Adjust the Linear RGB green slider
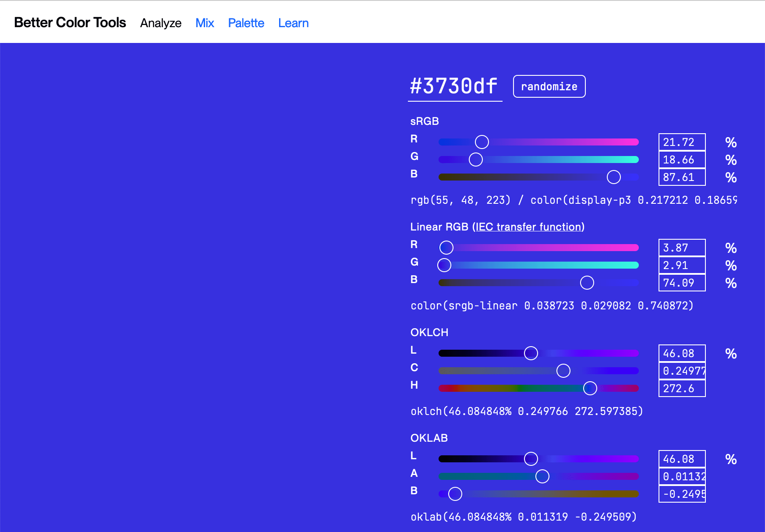This screenshot has width=765, height=532. (444, 265)
